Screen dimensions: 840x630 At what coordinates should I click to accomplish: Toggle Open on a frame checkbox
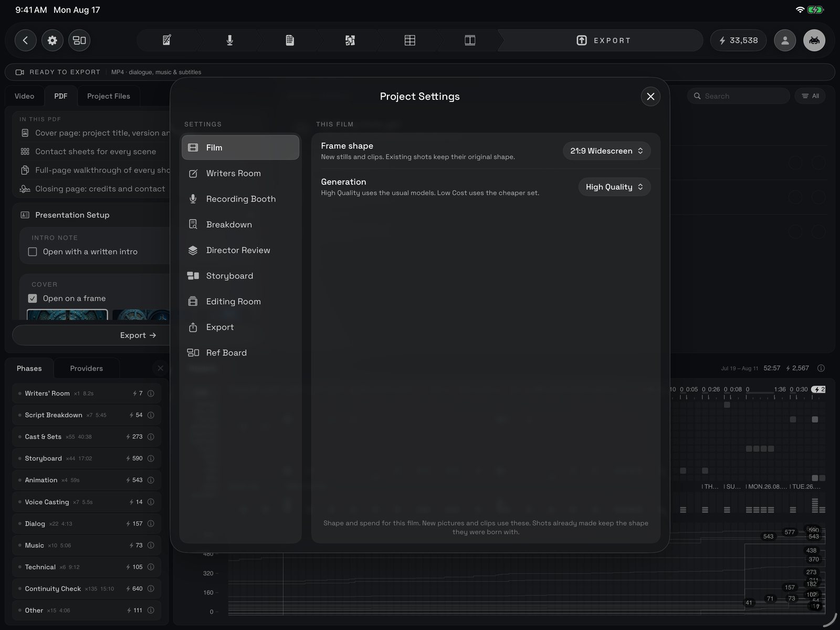[33, 298]
